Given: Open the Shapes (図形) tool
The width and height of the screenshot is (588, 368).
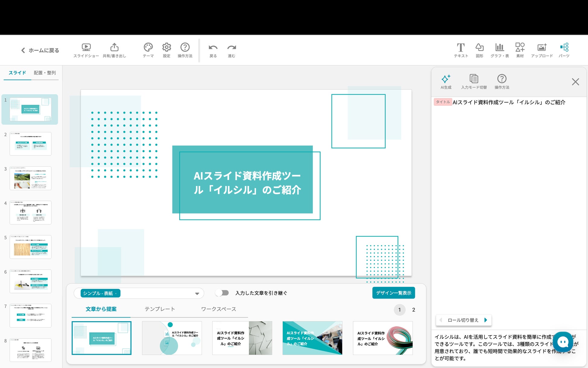Looking at the screenshot, I should [479, 48].
